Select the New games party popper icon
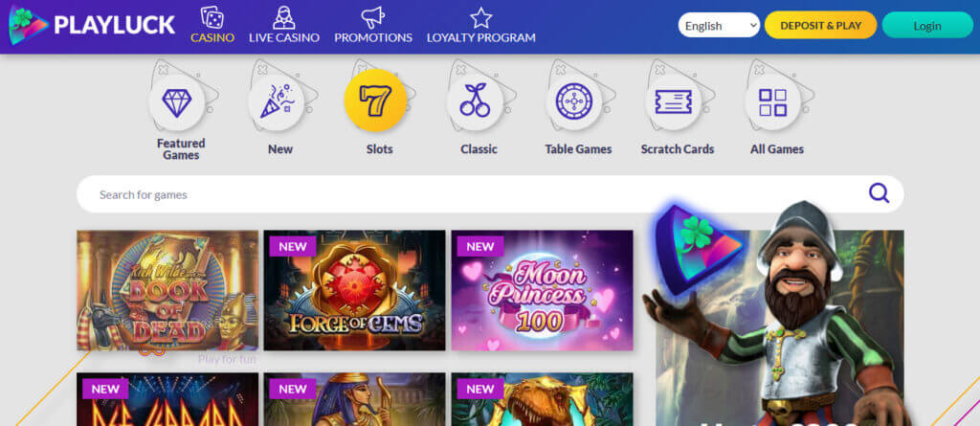This screenshot has height=426, width=980. 277,102
